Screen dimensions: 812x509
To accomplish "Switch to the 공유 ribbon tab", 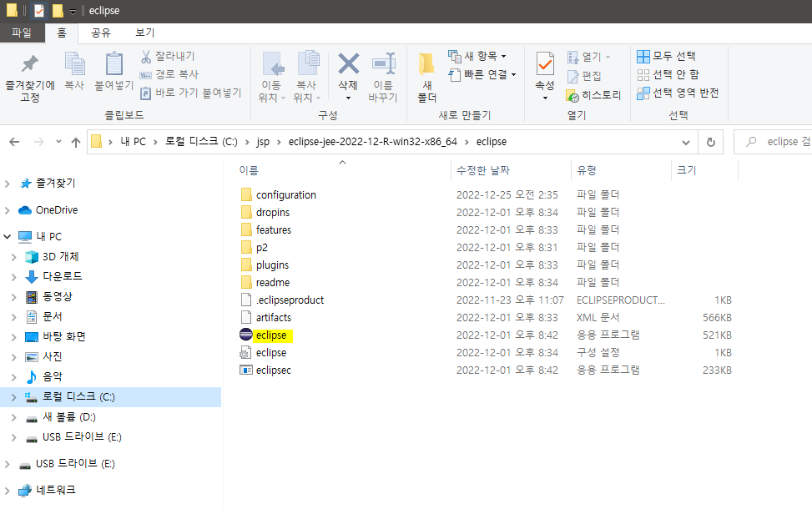I will tap(101, 33).
